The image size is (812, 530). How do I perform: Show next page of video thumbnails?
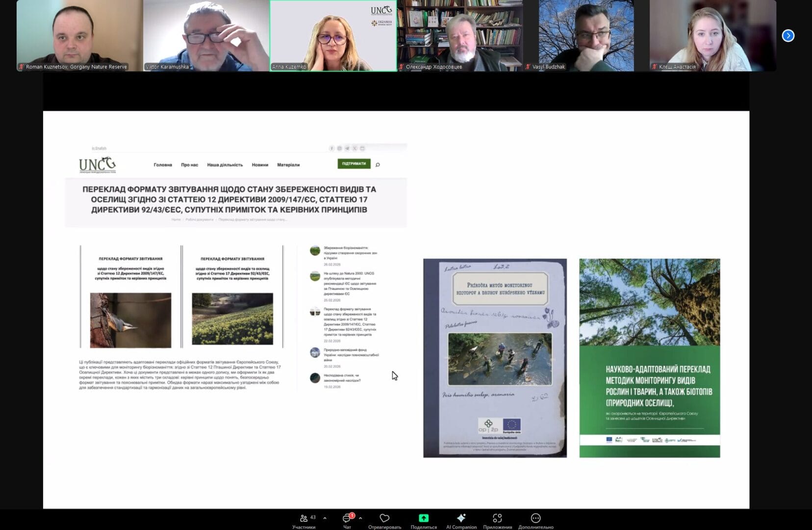[788, 36]
